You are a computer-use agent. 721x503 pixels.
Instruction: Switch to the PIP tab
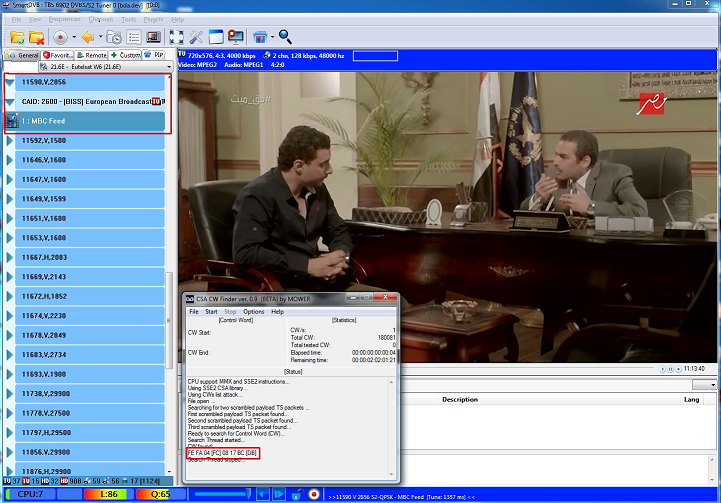coord(154,55)
